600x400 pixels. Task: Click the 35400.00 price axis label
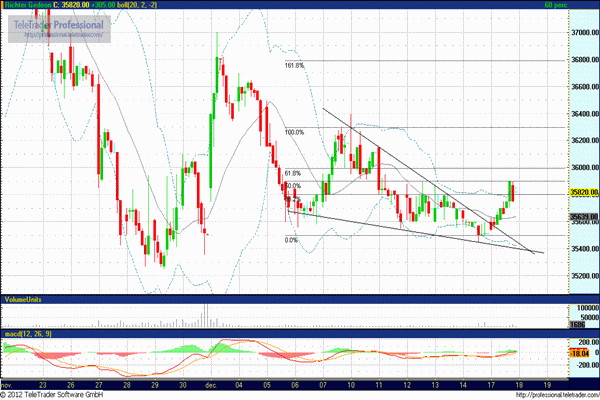tap(585, 248)
